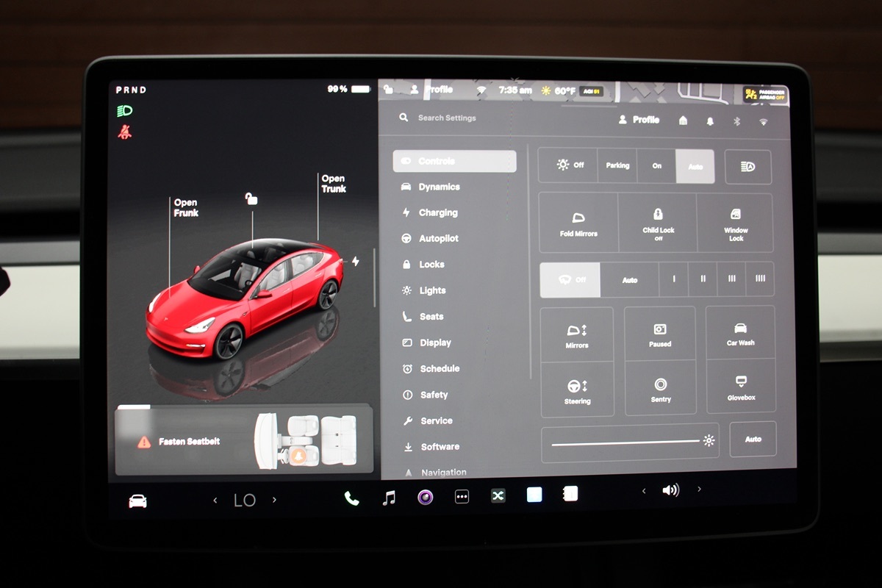Toggle Child Lock setting

click(658, 222)
